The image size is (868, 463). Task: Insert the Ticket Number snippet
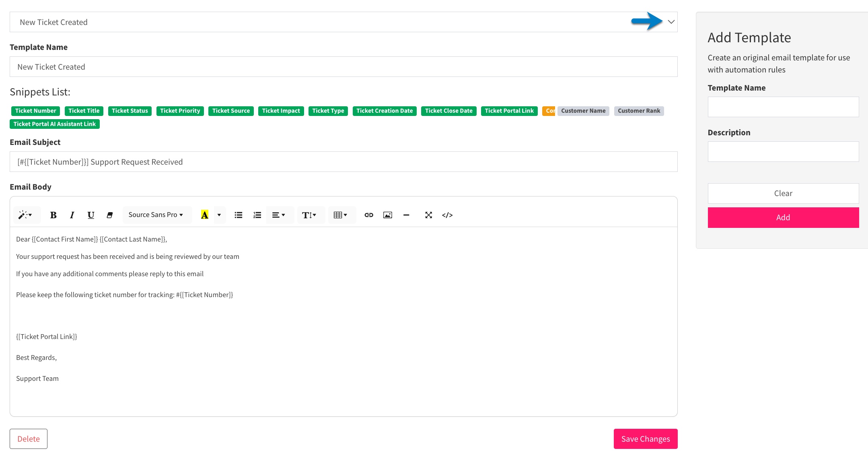[35, 111]
